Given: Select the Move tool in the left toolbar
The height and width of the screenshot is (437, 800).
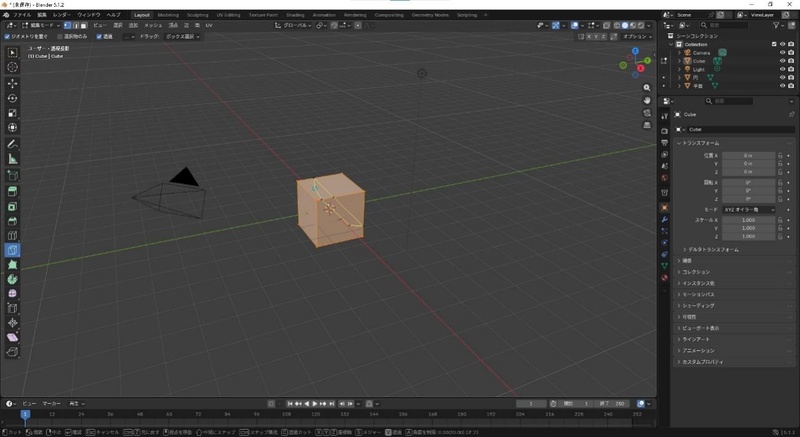Looking at the screenshot, I should click(x=12, y=83).
